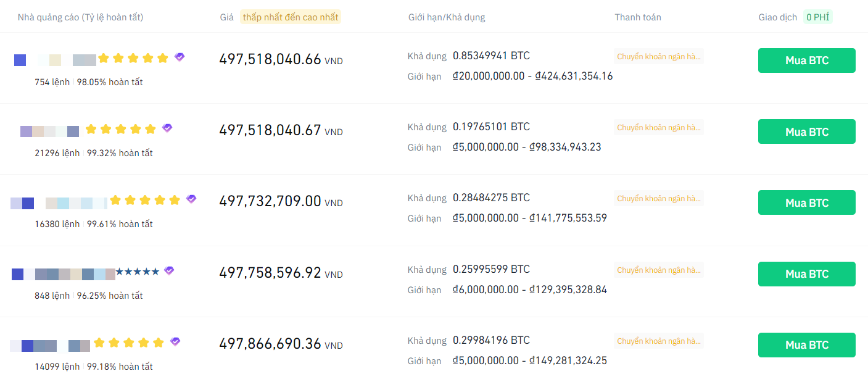Click the verified badge of the 848-order advertiser
The height and width of the screenshot is (387, 868).
(x=169, y=271)
